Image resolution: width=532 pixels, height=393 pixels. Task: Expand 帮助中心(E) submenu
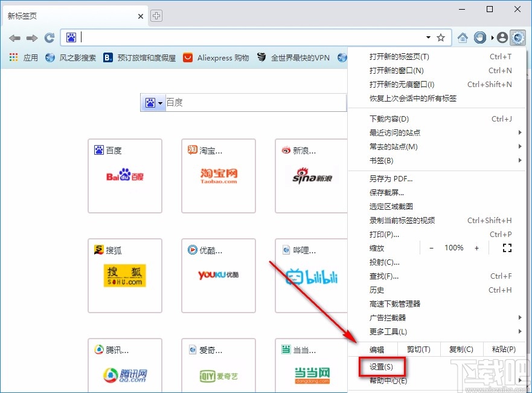437,381
